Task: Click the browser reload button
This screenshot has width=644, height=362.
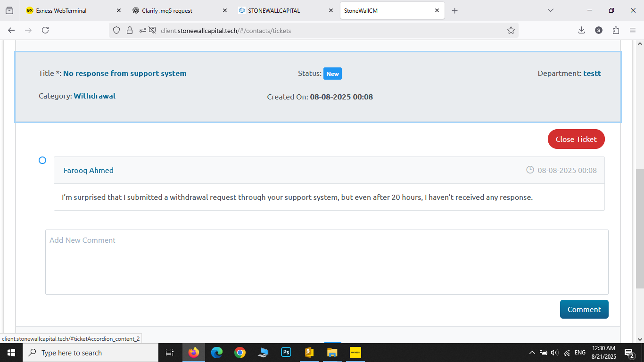Action: tap(45, 30)
